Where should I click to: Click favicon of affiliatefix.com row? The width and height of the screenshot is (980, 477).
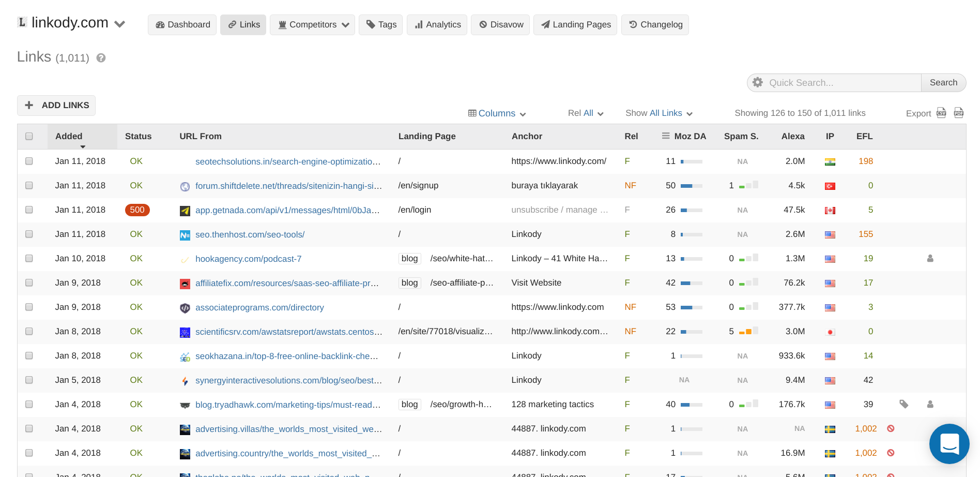click(185, 284)
